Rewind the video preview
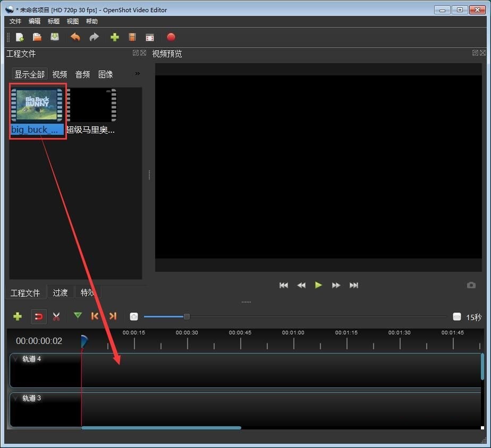Image resolution: width=491 pixels, height=448 pixels. (301, 285)
